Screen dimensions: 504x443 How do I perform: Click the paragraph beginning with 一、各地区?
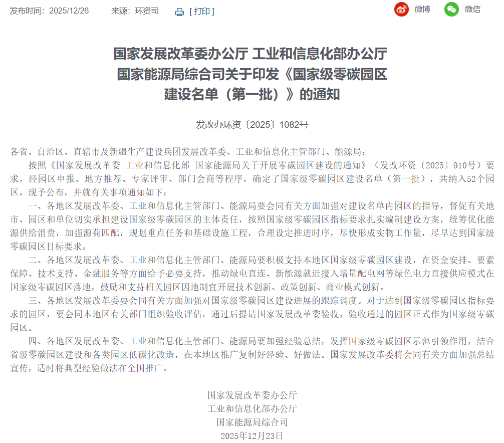point(252,226)
